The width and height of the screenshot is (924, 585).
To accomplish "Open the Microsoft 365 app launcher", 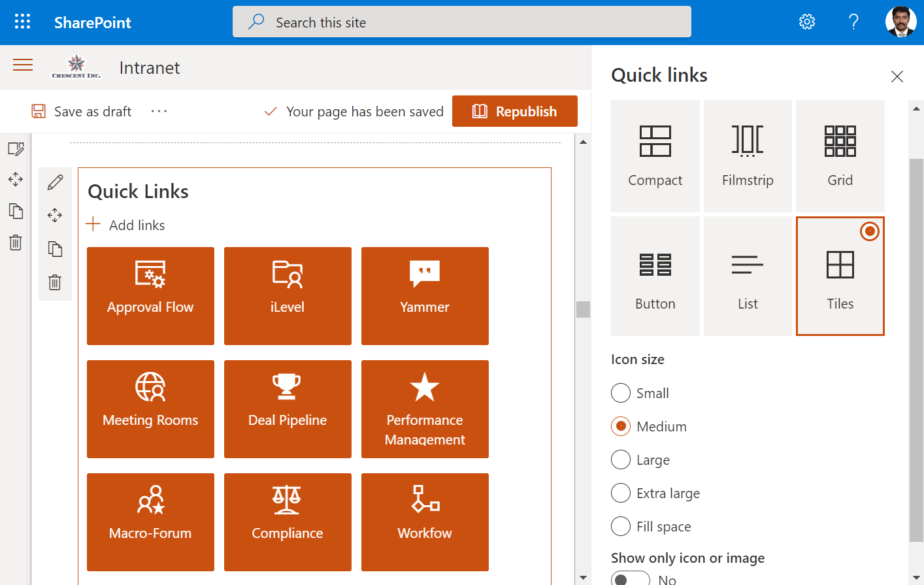I will [22, 21].
